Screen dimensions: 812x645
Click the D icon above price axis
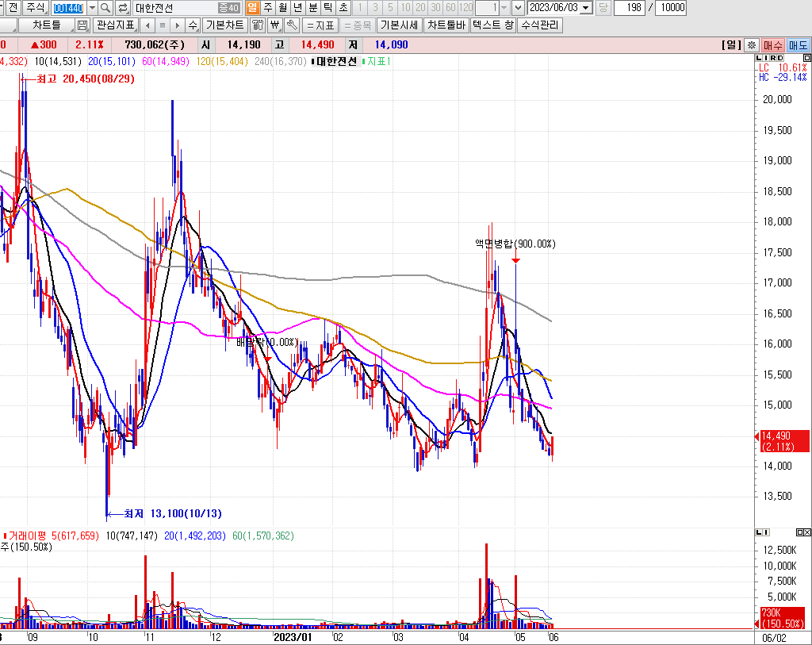(780, 58)
